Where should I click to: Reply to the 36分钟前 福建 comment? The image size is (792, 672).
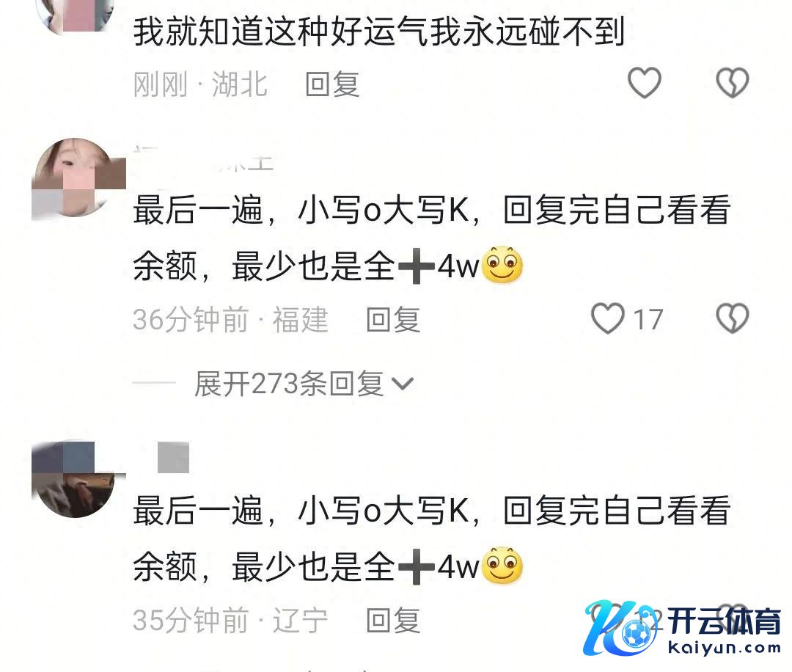point(393,320)
